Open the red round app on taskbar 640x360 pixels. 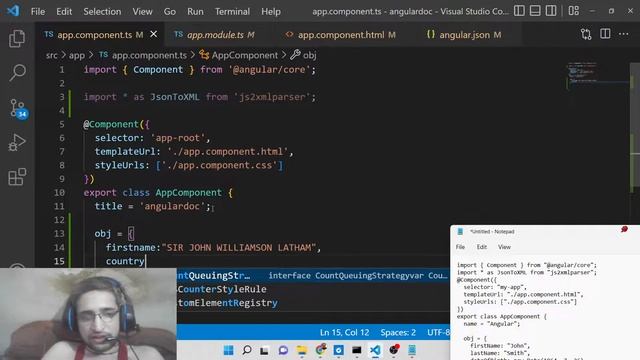tap(394, 350)
